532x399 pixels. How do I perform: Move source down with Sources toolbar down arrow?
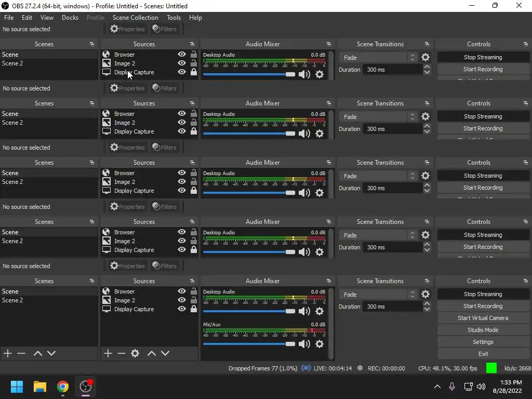[x=165, y=353]
